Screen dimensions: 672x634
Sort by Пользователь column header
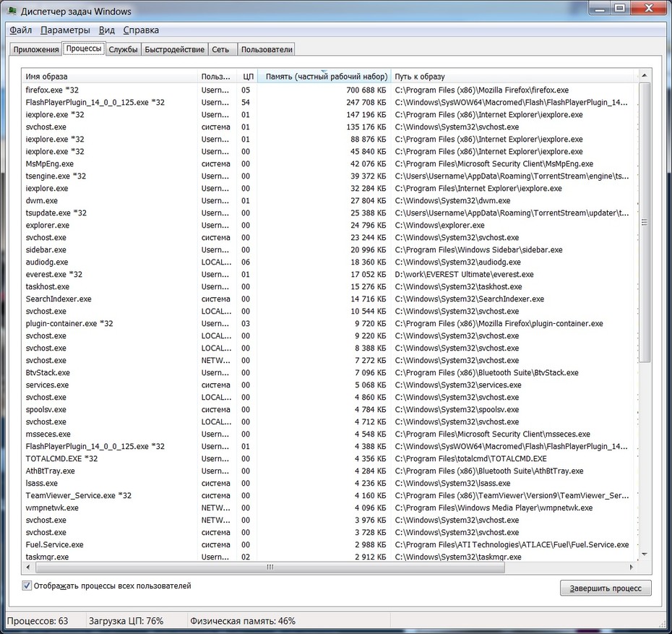217,77
